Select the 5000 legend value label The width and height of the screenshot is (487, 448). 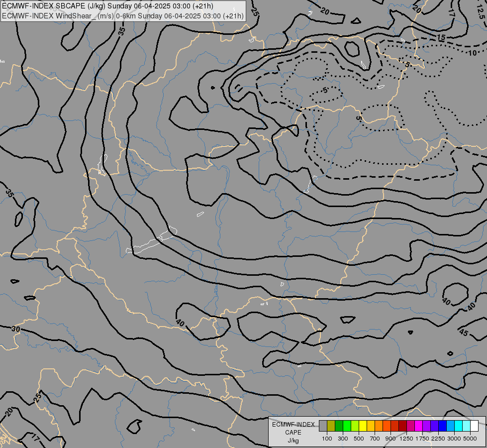coord(470,439)
